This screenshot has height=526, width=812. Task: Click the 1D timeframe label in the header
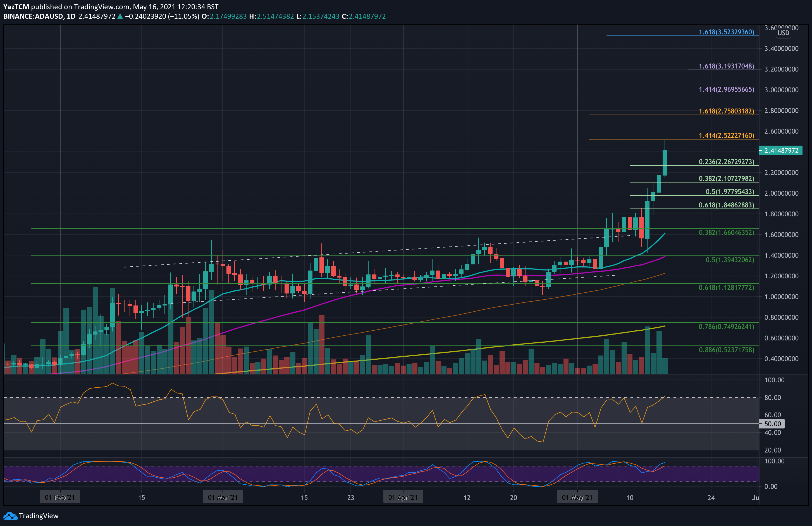coord(71,16)
